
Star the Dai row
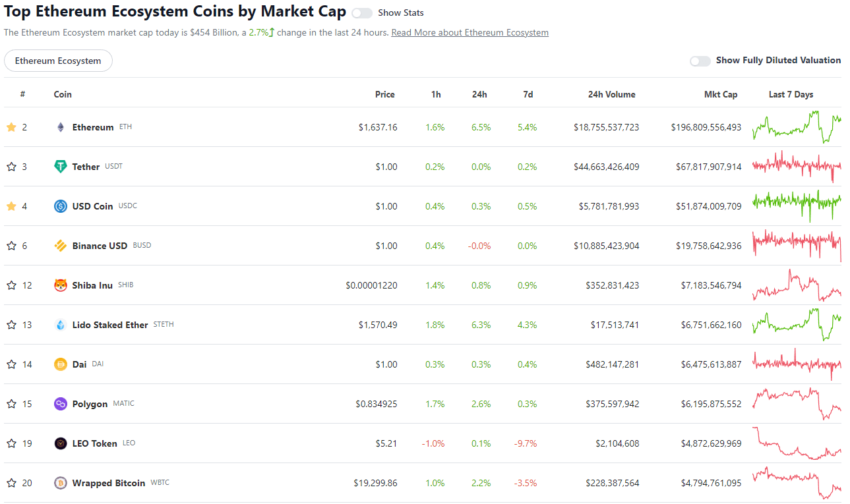click(11, 364)
